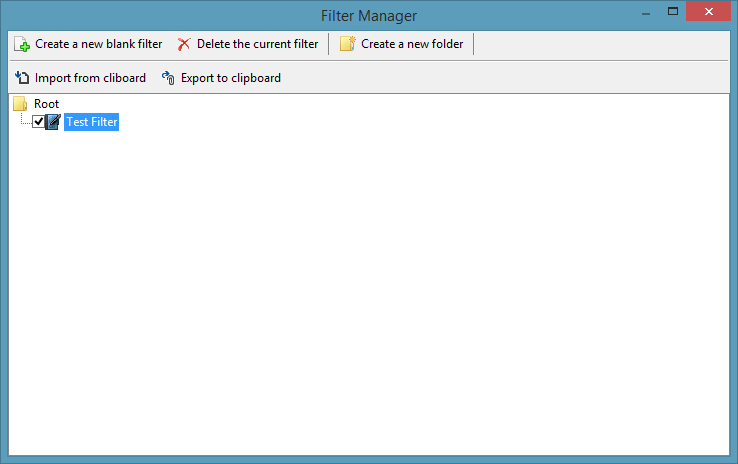
Task: Click 'Import from cliboard' label
Action: coord(90,78)
